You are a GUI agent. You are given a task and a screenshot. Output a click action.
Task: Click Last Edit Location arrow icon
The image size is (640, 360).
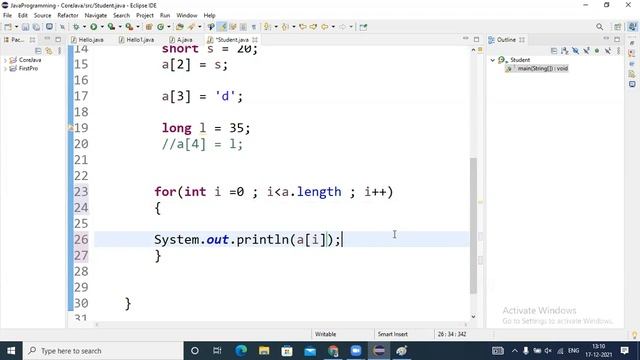tap(303, 27)
